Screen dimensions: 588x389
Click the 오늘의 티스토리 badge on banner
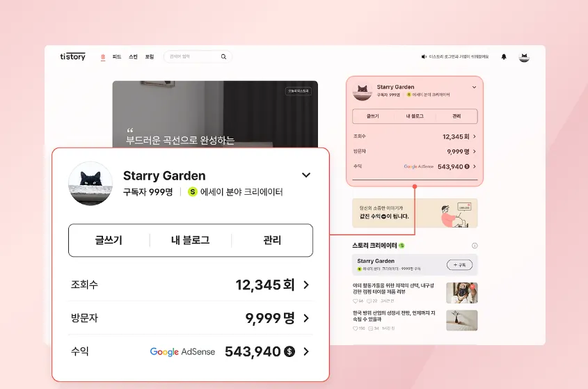(299, 91)
